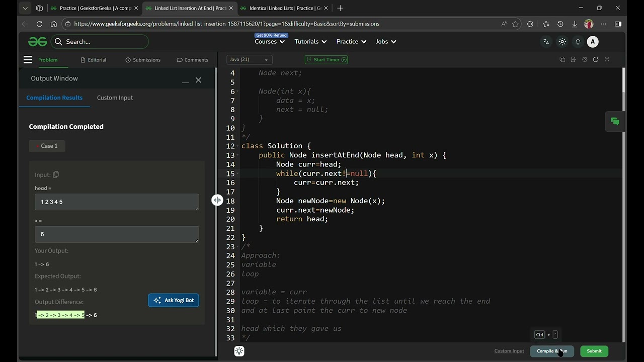Screen dimensions: 644x362
Task: Expand the Practice menu
Action: click(351, 42)
